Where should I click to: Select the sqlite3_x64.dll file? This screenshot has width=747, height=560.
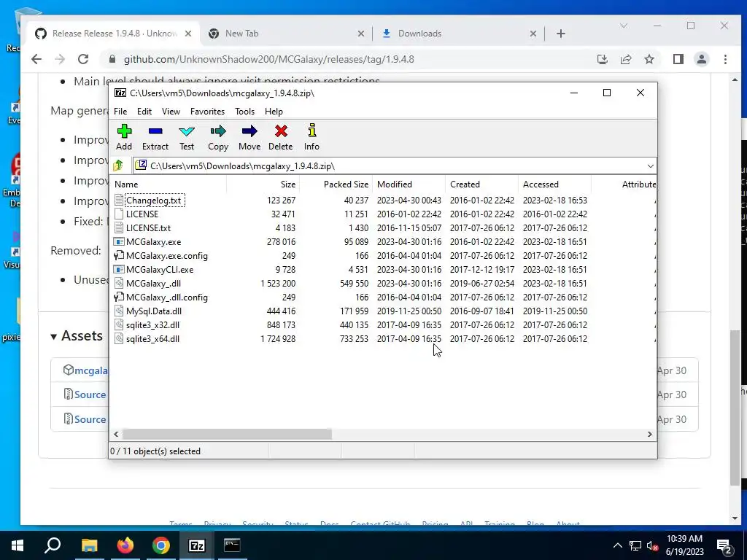pos(152,338)
